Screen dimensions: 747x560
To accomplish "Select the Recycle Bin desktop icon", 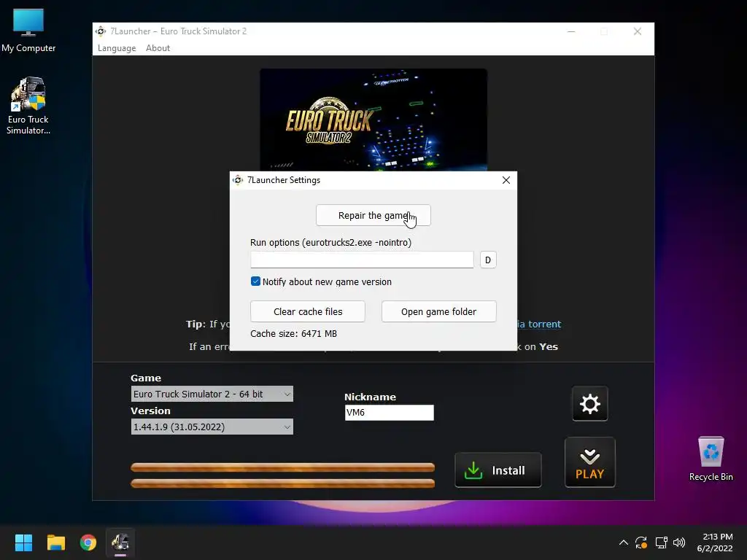I will click(x=711, y=459).
